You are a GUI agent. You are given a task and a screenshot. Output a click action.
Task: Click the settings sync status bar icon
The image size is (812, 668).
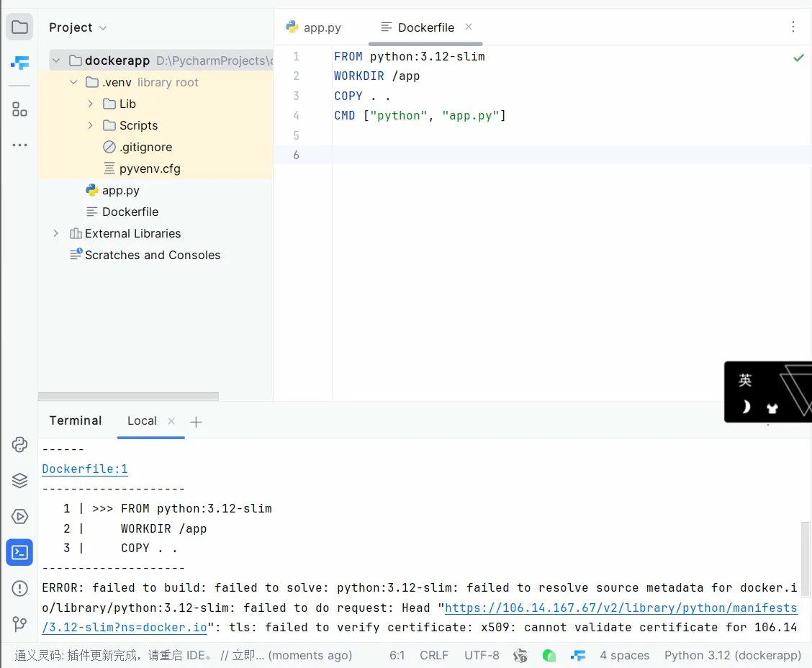520,656
